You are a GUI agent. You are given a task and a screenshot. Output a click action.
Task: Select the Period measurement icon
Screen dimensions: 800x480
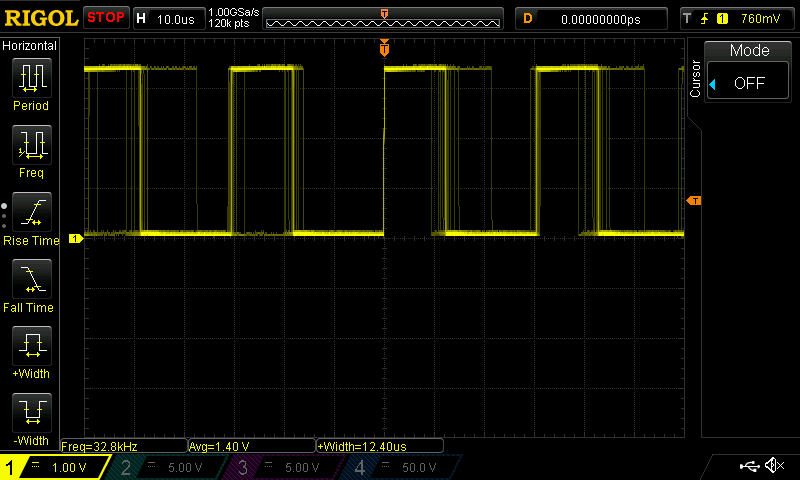32,78
